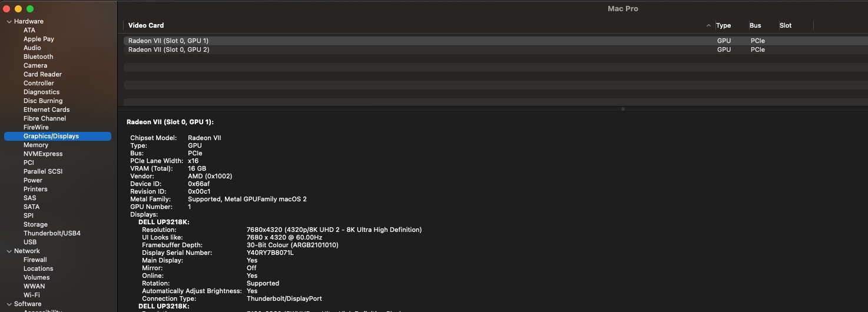Sort by the Video Card column header
Screen dimensions: 868x312
click(146, 25)
